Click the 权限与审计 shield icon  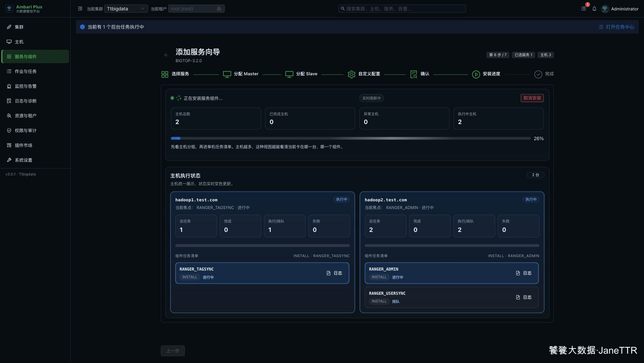point(9,130)
